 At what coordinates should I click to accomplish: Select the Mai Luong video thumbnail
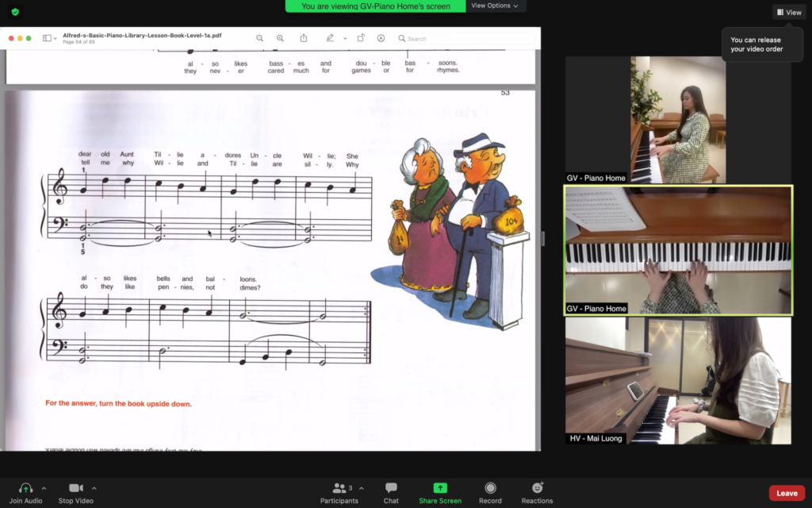tap(678, 380)
